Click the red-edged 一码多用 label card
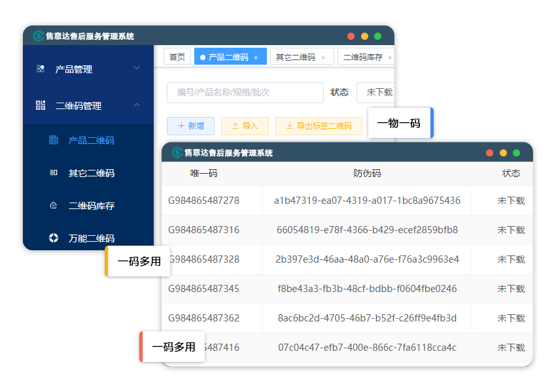This screenshot has height=392, width=556. (172, 347)
